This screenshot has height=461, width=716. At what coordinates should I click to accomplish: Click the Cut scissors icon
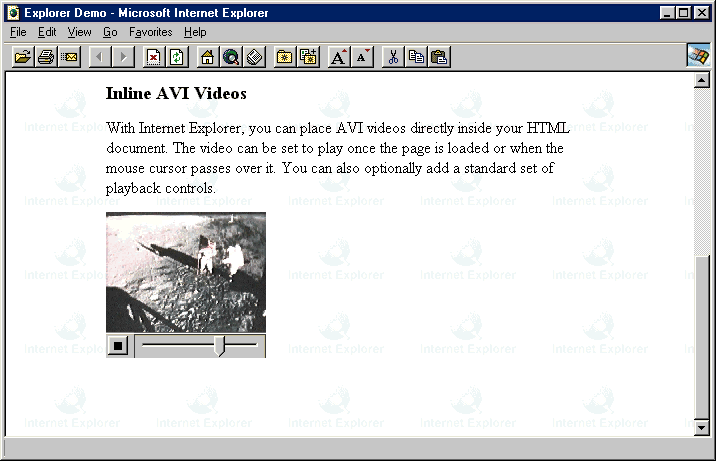393,57
